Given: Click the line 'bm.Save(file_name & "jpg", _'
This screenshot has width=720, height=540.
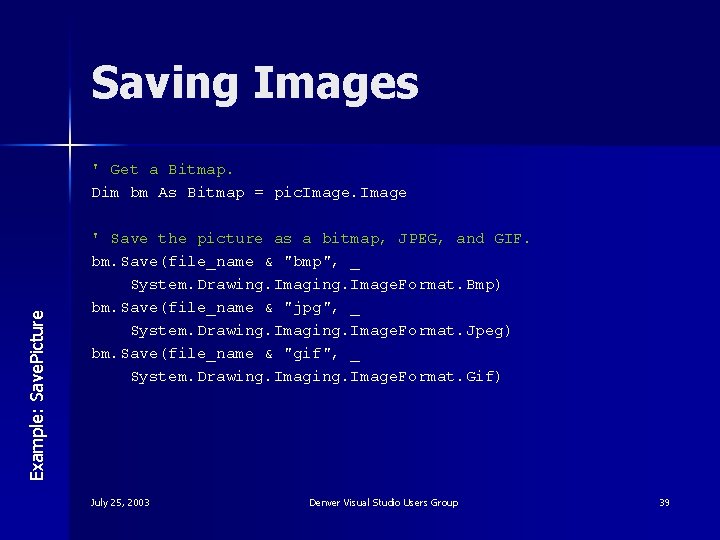Looking at the screenshot, I should point(225,308).
